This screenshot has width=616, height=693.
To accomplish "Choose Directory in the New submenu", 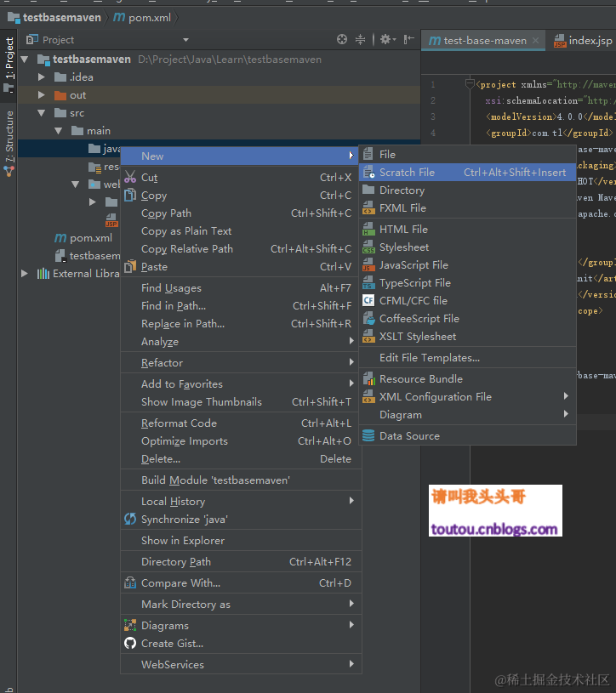I will click(467, 190).
